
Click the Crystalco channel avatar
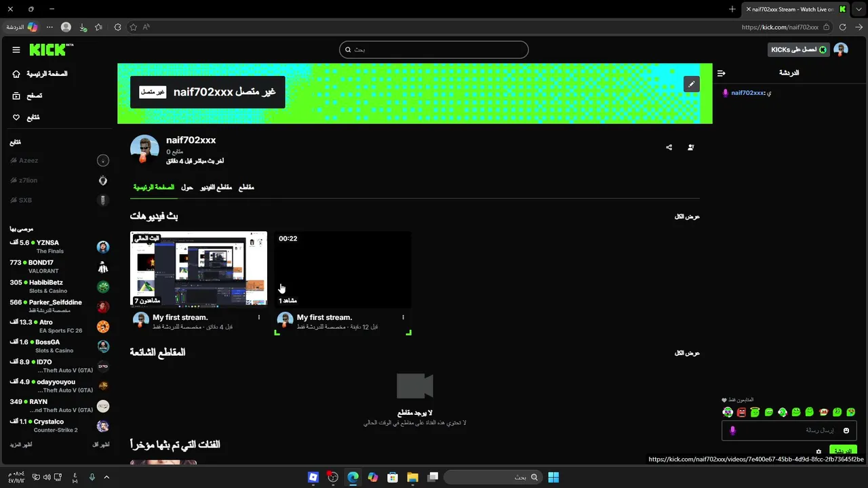coord(103,426)
